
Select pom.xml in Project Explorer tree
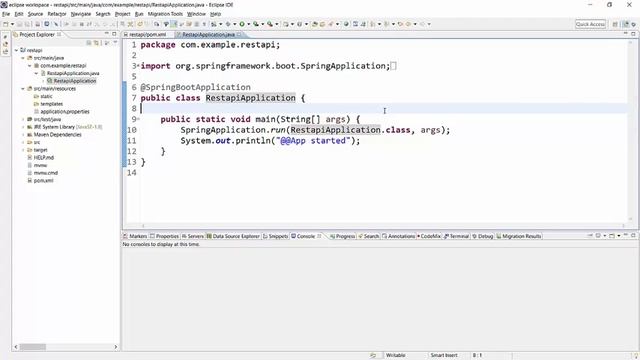click(43, 180)
